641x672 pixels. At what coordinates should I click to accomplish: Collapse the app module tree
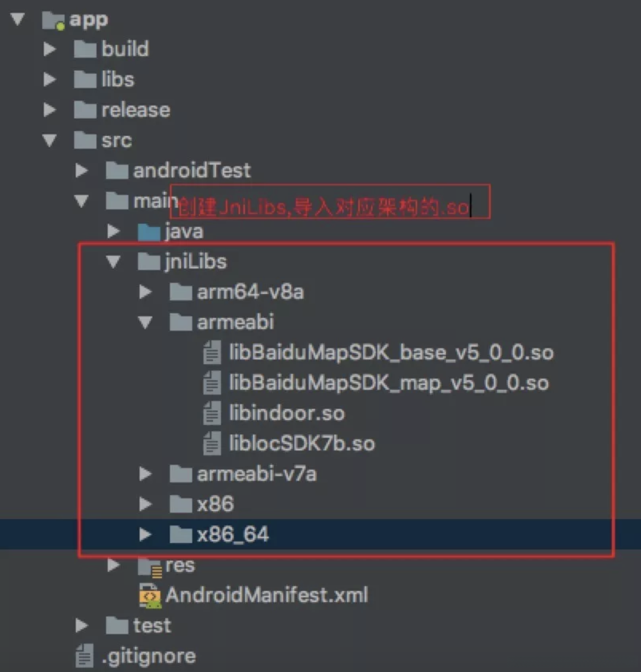[x=18, y=19]
